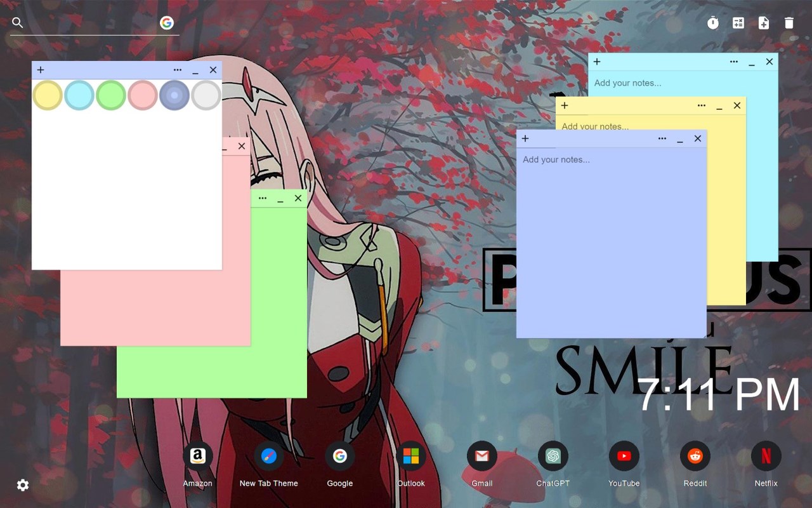Image resolution: width=812 pixels, height=508 pixels.
Task: Click the search magnifier icon
Action: (x=18, y=23)
